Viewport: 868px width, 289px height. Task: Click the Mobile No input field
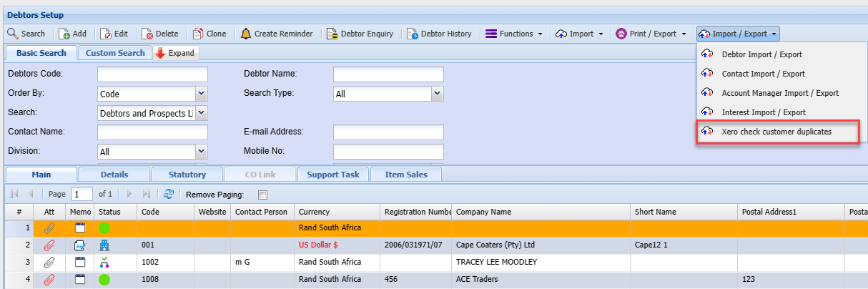pyautogui.click(x=388, y=152)
